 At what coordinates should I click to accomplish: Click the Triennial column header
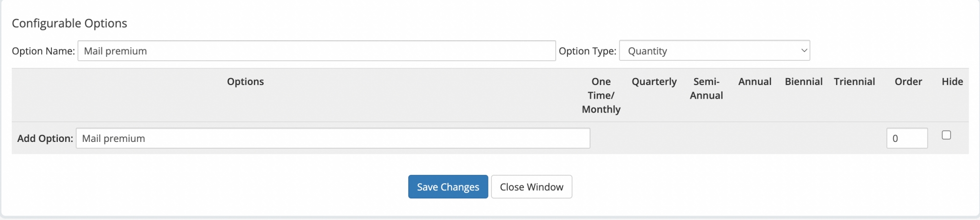[854, 82]
